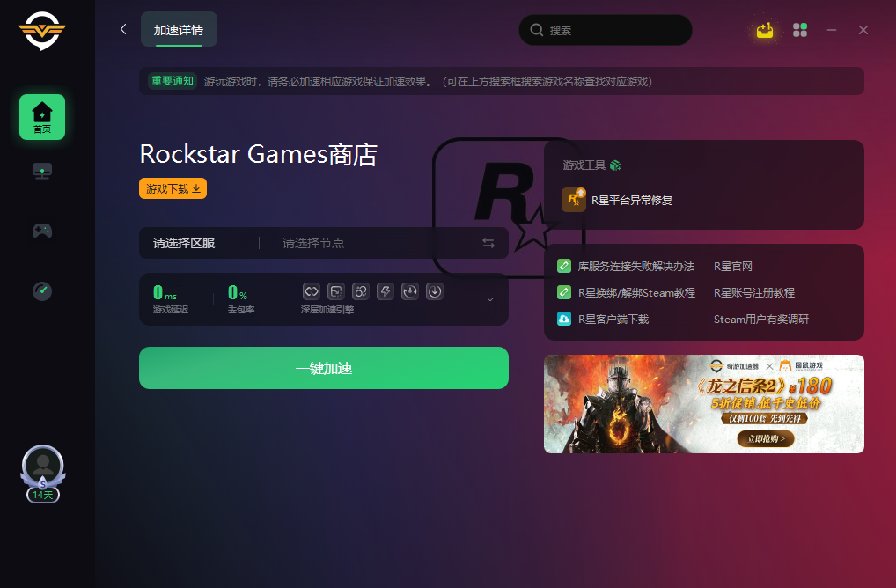Click the lightning bolt engine icon
The image size is (896, 588).
click(386, 291)
